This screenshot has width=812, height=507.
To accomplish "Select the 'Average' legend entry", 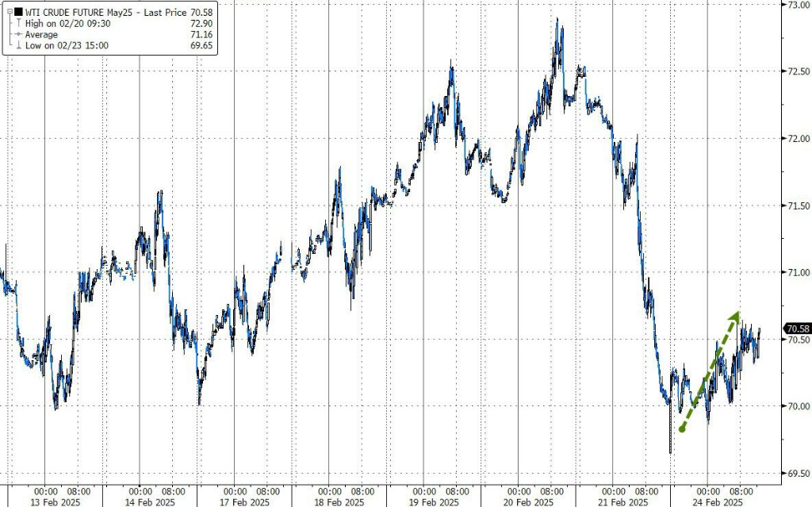I will (41, 35).
